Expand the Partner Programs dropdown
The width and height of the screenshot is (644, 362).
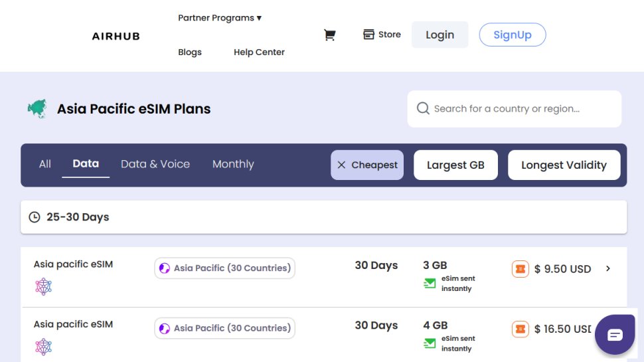pyautogui.click(x=220, y=18)
